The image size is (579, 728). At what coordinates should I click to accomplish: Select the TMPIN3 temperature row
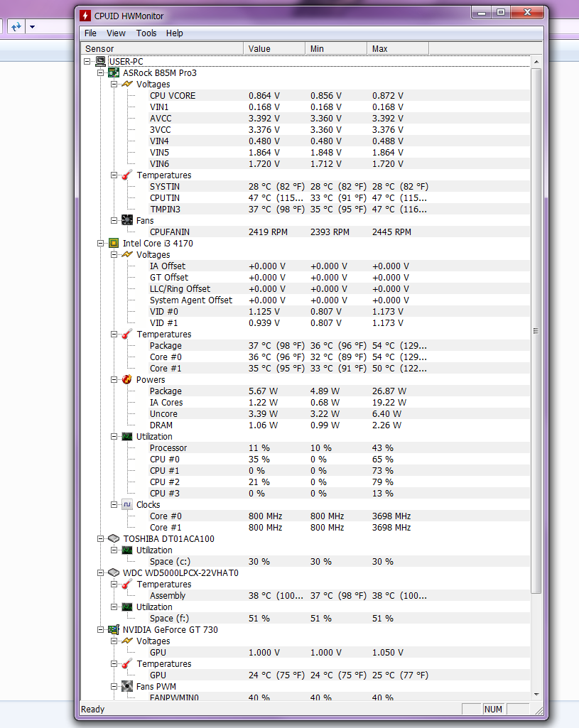[339, 209]
